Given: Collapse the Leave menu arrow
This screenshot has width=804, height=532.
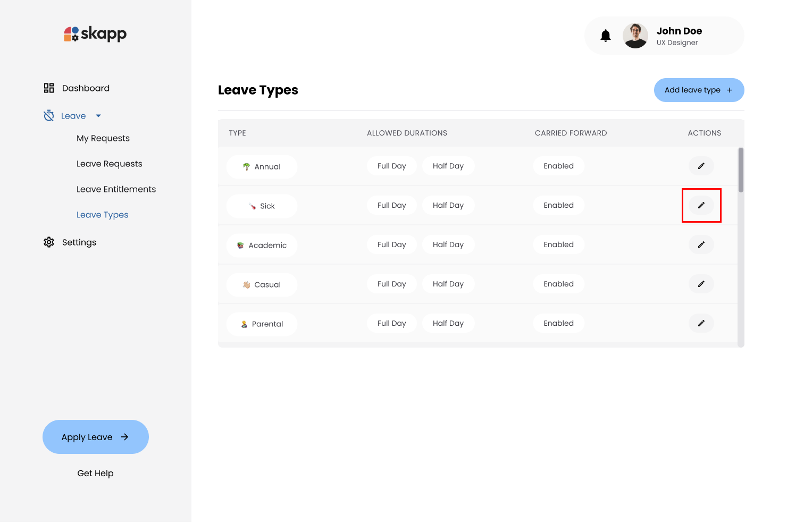Looking at the screenshot, I should point(98,116).
